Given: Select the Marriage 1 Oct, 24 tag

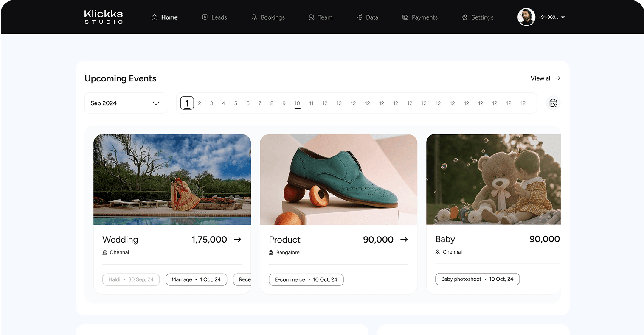Looking at the screenshot, I should (x=196, y=279).
